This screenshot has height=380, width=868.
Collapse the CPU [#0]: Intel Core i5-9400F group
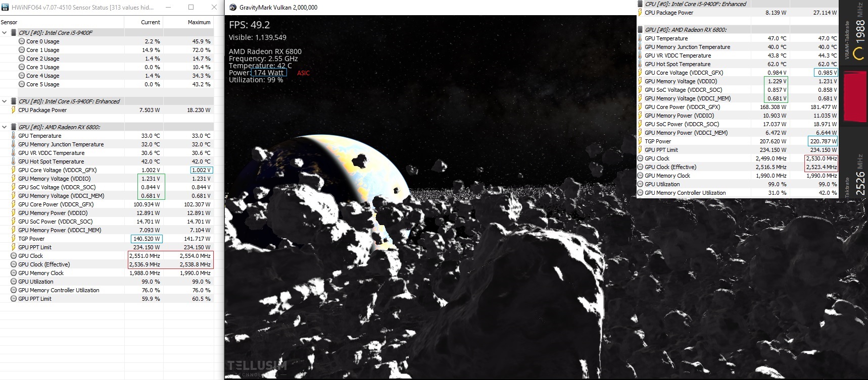point(5,33)
